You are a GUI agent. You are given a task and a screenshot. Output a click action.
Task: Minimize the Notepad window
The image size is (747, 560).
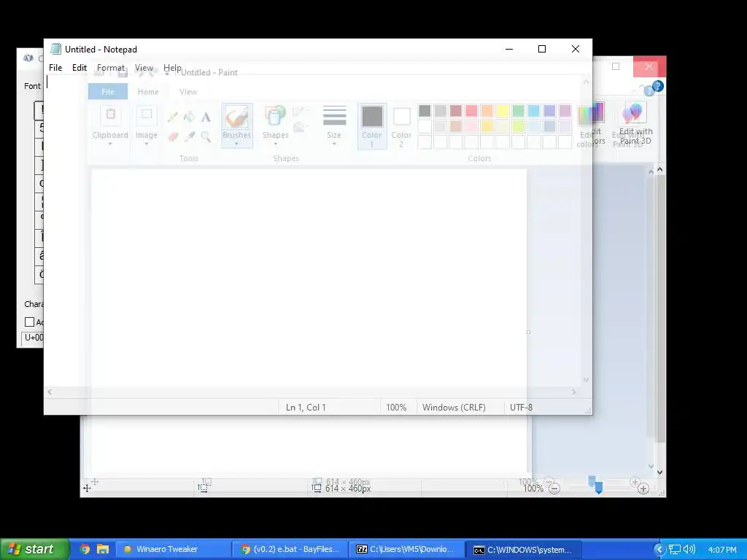pos(509,49)
